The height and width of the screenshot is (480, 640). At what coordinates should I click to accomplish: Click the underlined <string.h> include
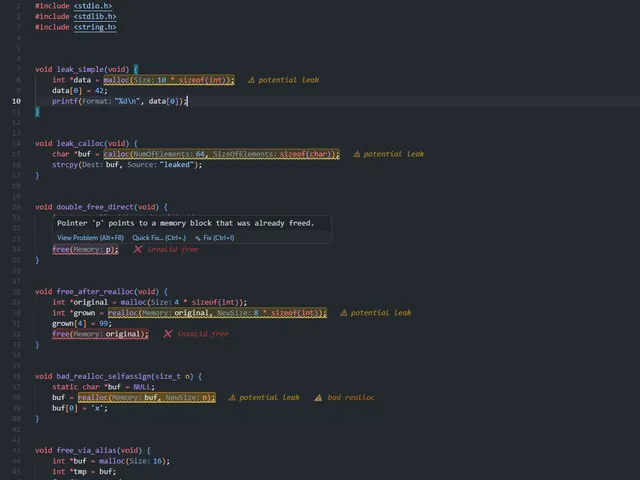click(x=95, y=27)
